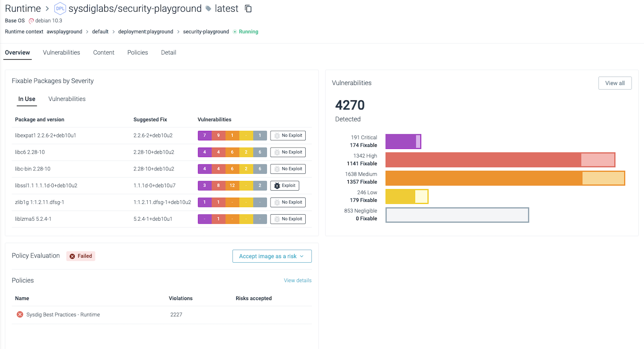Screen dimensions: 644x349
Task: Click critical count 1 for zlib1g
Action: point(205,202)
